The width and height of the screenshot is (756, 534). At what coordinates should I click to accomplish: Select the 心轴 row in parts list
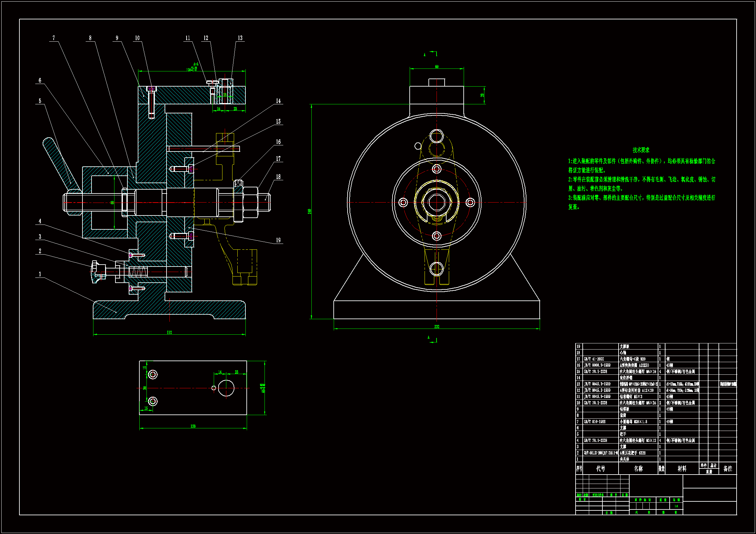pyautogui.click(x=623, y=353)
